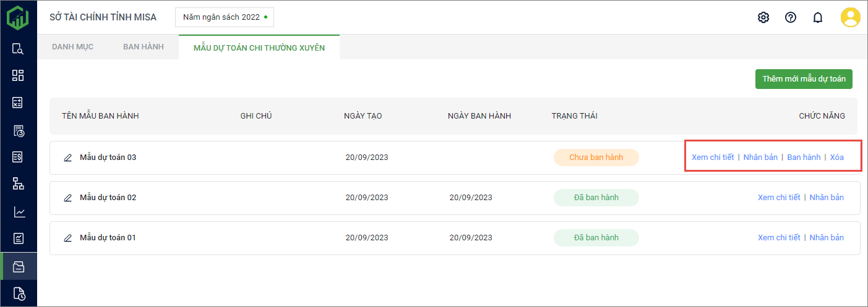Open the help question mark icon
Viewport: 868px width, 307px height.
click(x=791, y=17)
